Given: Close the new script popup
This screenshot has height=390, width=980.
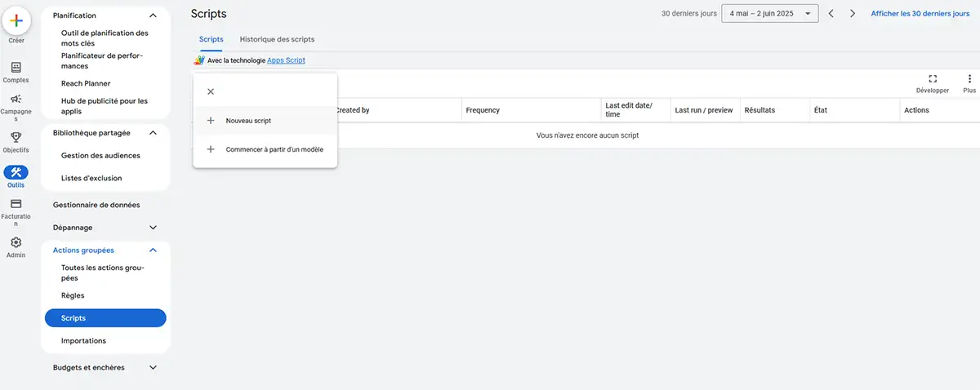Looking at the screenshot, I should pyautogui.click(x=211, y=91).
